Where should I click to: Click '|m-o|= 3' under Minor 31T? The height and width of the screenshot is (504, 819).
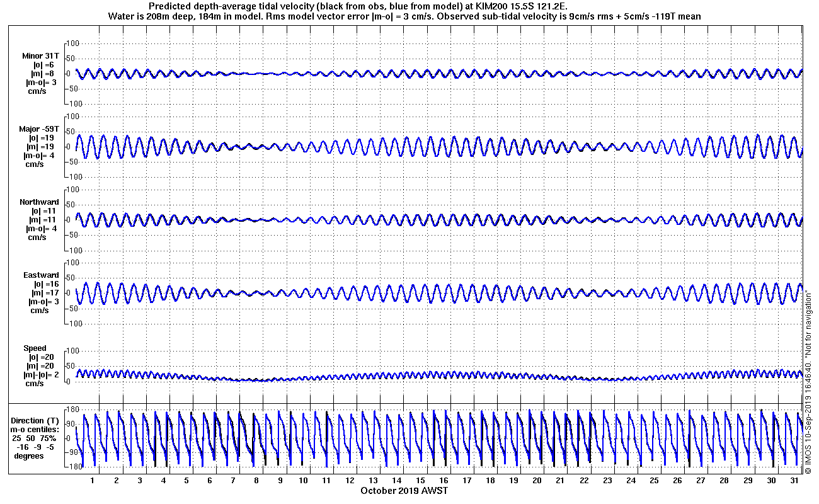[x=41, y=83]
